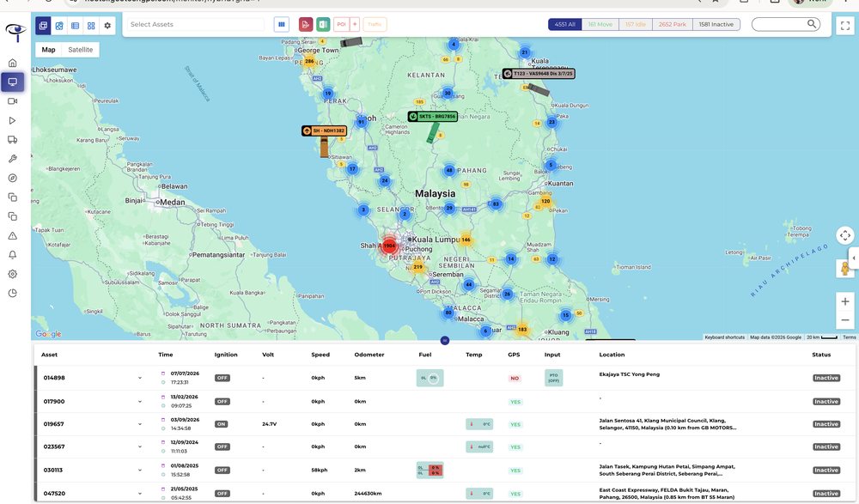The width and height of the screenshot is (859, 504).
Task: Click the map/table divider handle
Action: pyautogui.click(x=445, y=340)
